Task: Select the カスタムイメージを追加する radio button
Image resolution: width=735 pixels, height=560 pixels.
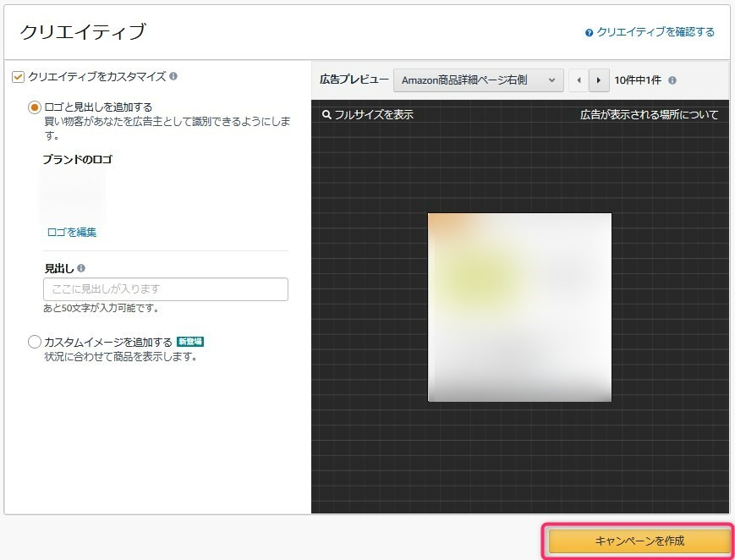Action: (34, 342)
